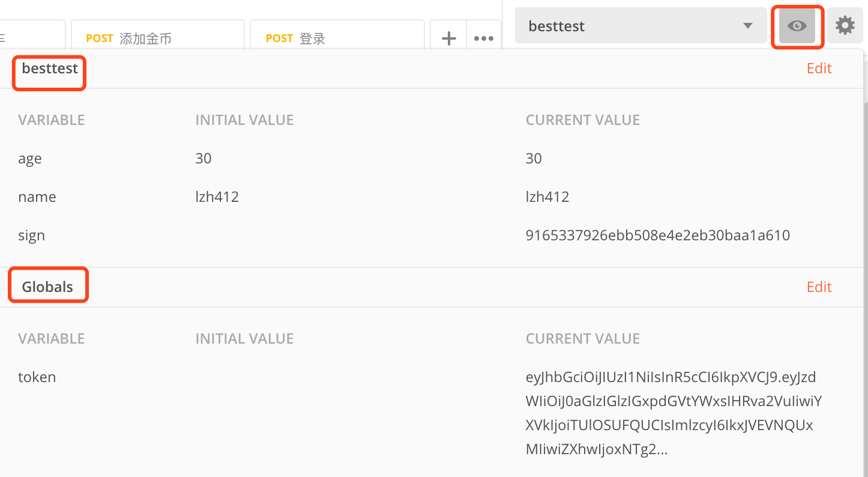The height and width of the screenshot is (477, 868).
Task: Click the initial value lzh412
Action: point(217,197)
